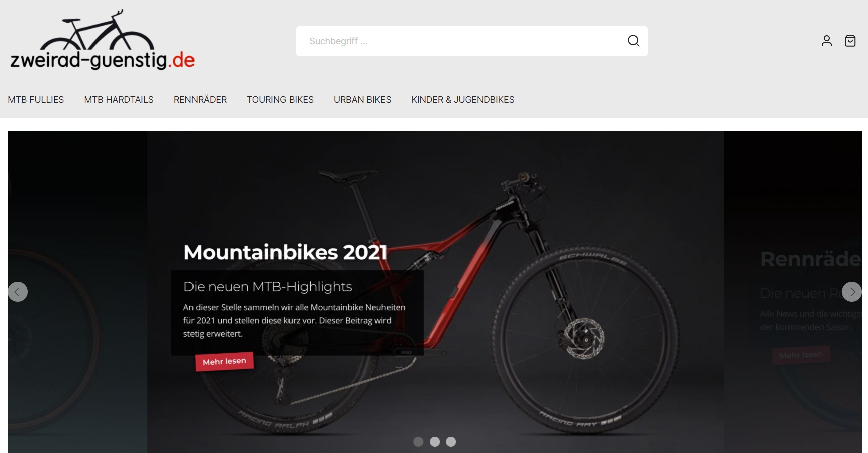Advance carousel with right arrow
The width and height of the screenshot is (868, 453).
851,292
